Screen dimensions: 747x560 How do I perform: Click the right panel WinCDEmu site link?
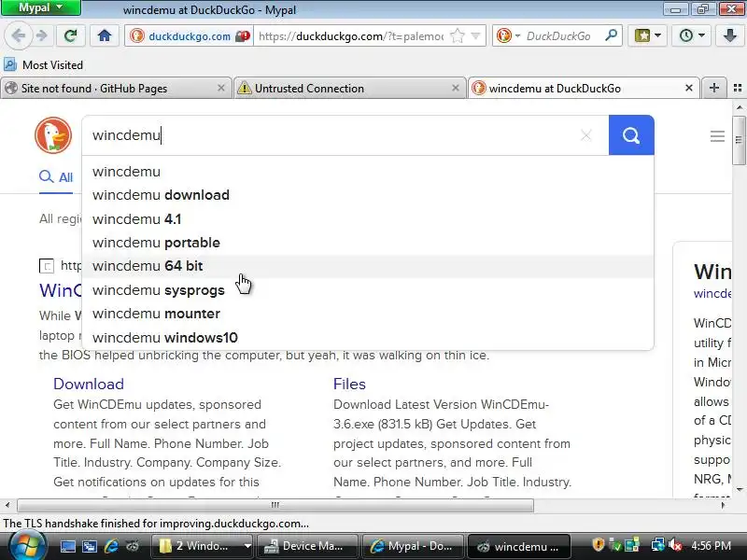712,293
